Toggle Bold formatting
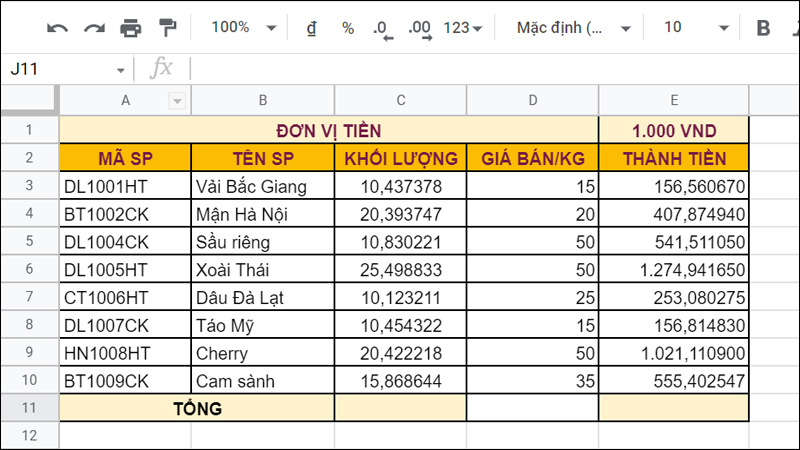 tap(764, 28)
